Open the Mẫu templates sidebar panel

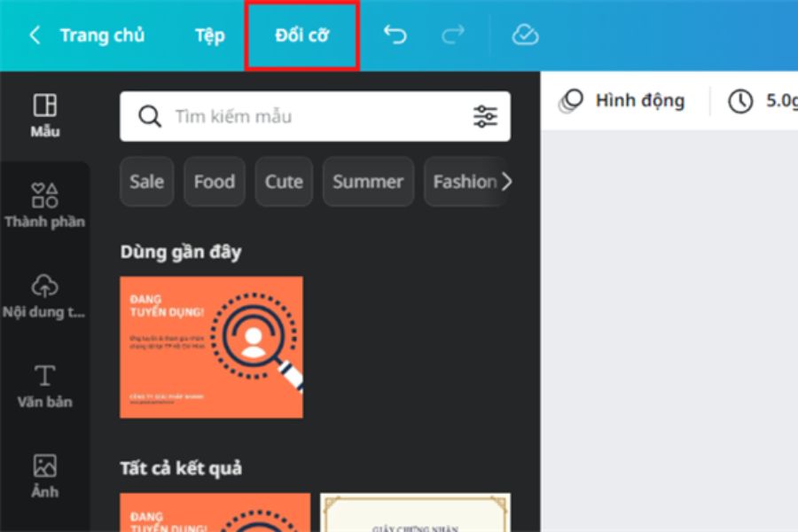[x=44, y=116]
